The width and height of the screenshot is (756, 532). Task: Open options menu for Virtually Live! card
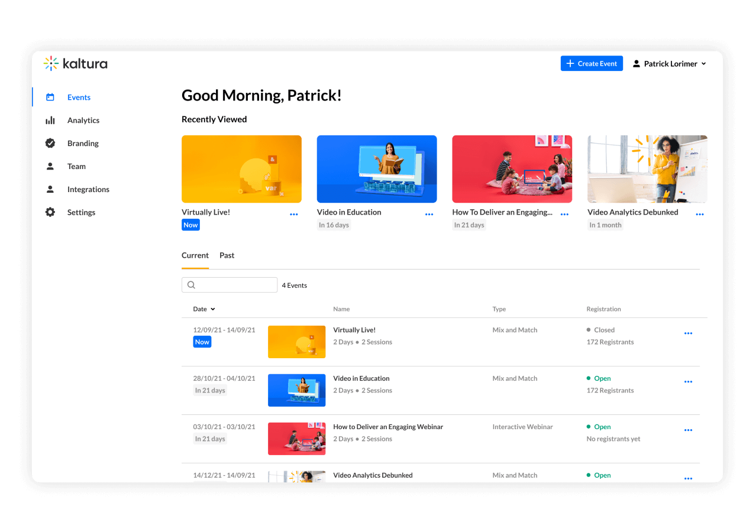point(294,215)
